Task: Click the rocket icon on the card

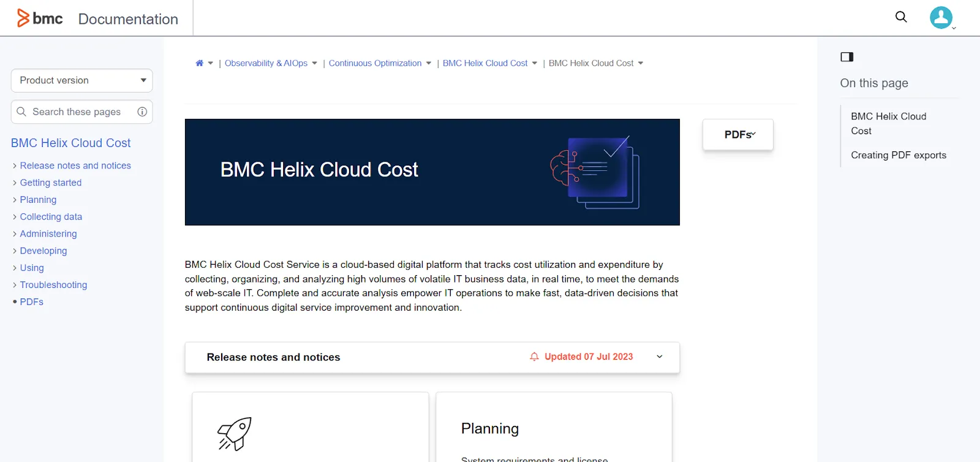Action: [235, 433]
